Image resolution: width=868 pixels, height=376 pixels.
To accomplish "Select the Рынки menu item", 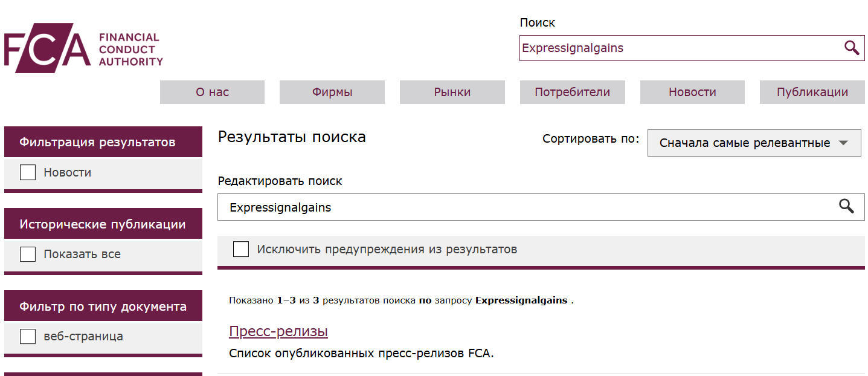I will pyautogui.click(x=452, y=92).
